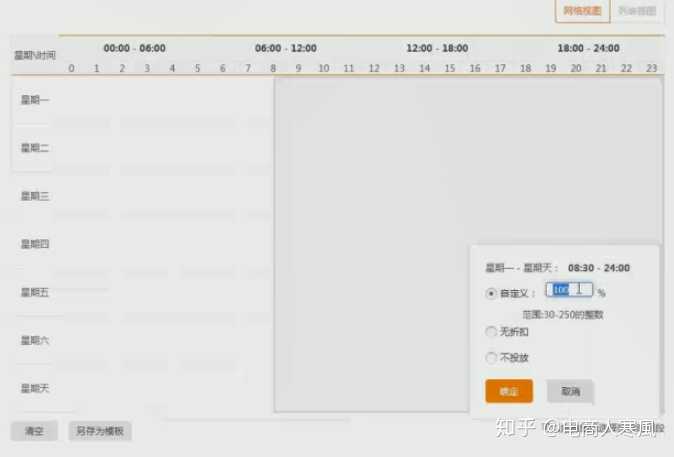Screen dimensions: 674x457
Task: Choose the 无折扣 radio option
Action: click(x=491, y=331)
